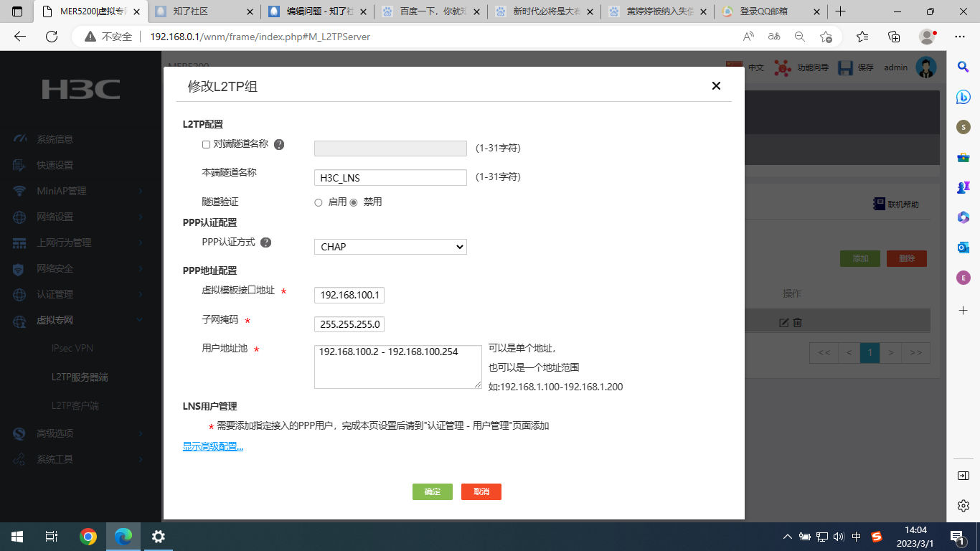Click the admin avatar picture
Screen dimensions: 980x551
point(926,67)
